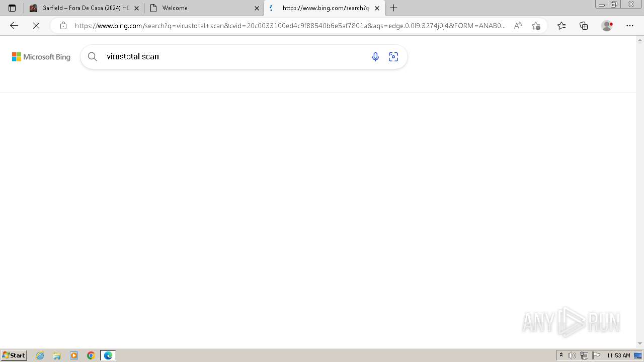This screenshot has height=362, width=644.
Task: Open the network tray icon
Action: 584,355
